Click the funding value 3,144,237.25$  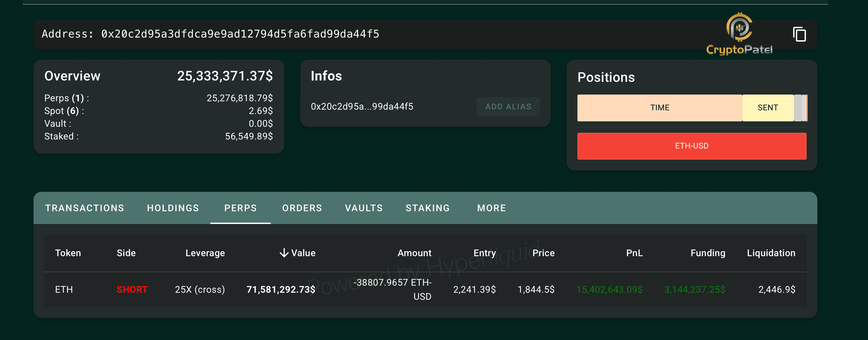(x=695, y=289)
